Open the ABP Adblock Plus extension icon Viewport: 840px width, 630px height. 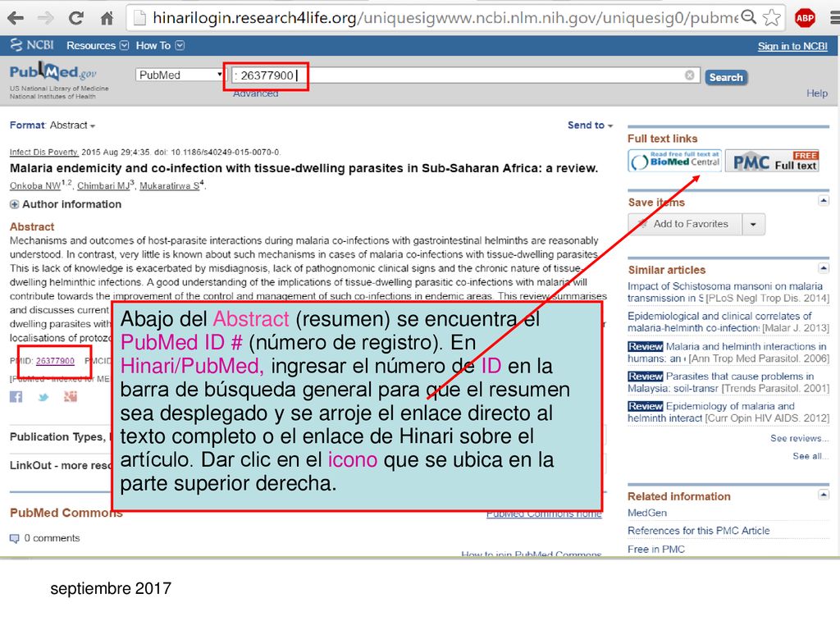[805, 18]
